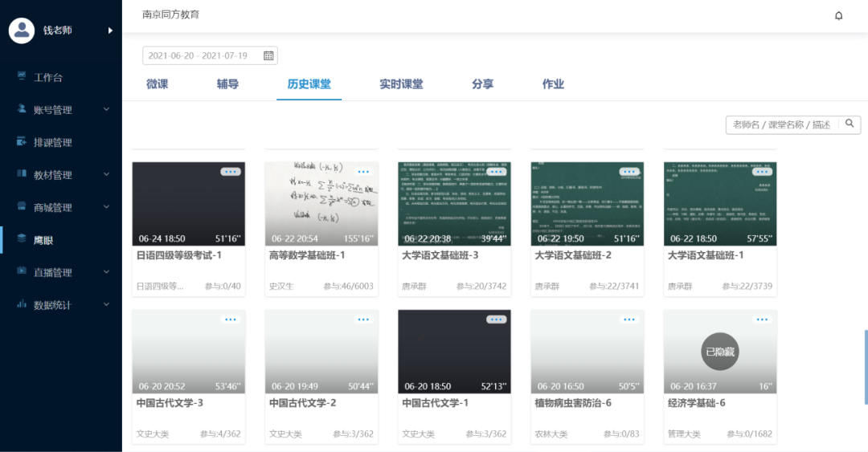Click 农林大类 category label
Viewport: 868px width, 452px height.
[x=551, y=434]
